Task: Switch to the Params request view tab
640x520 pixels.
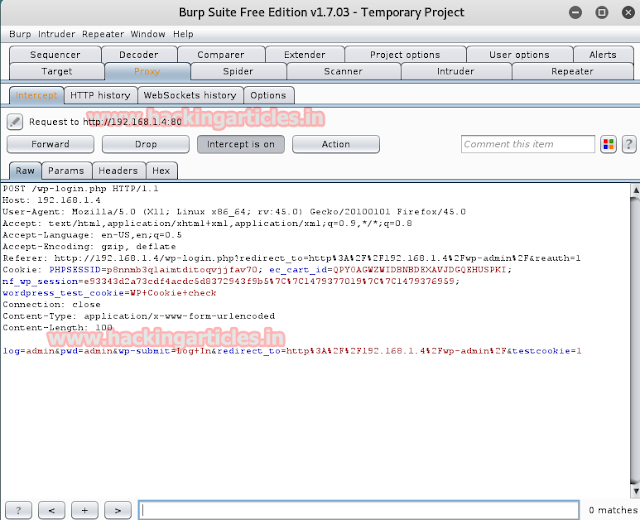Action: pos(66,171)
